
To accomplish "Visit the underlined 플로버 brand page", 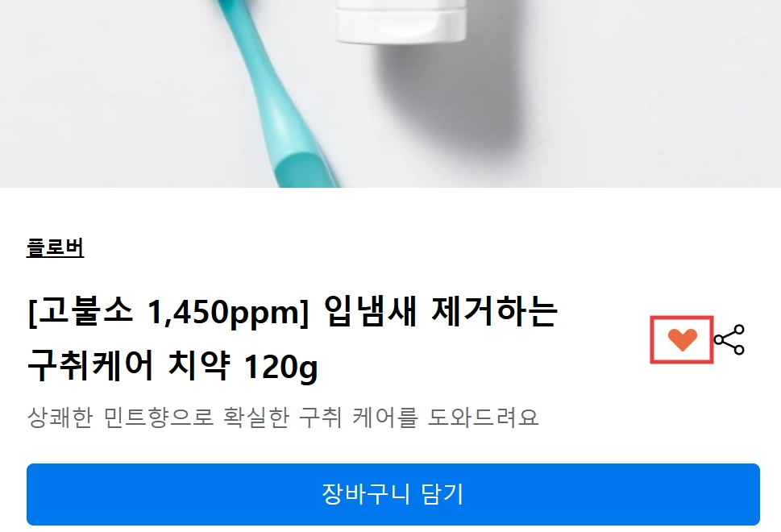I will [56, 247].
